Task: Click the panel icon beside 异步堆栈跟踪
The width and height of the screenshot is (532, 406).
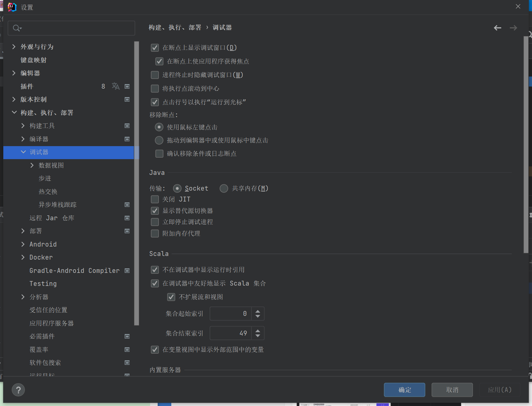Action: (127, 205)
